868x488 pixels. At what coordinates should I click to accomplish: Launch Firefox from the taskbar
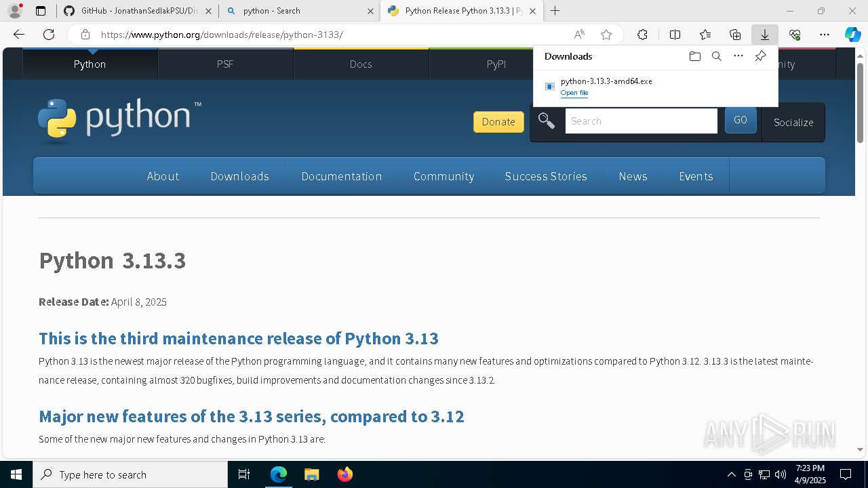tap(344, 474)
